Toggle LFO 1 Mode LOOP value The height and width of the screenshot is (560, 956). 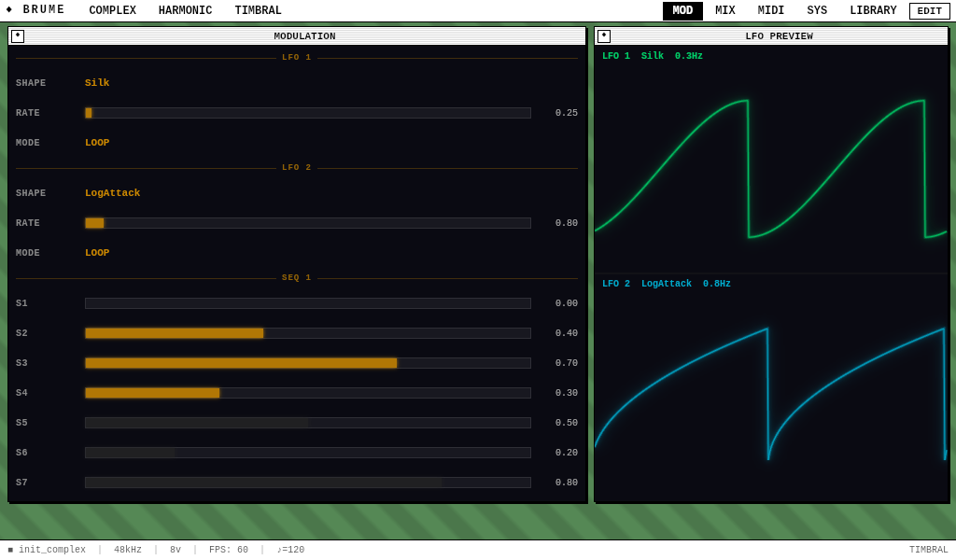click(x=97, y=143)
